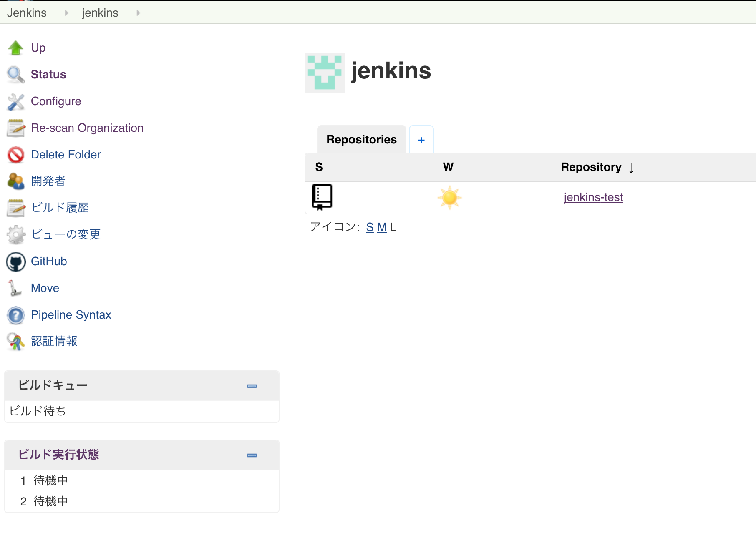Viewport: 756px width, 538px height.
Task: Open 認証情報 (credentials) page
Action: point(54,341)
